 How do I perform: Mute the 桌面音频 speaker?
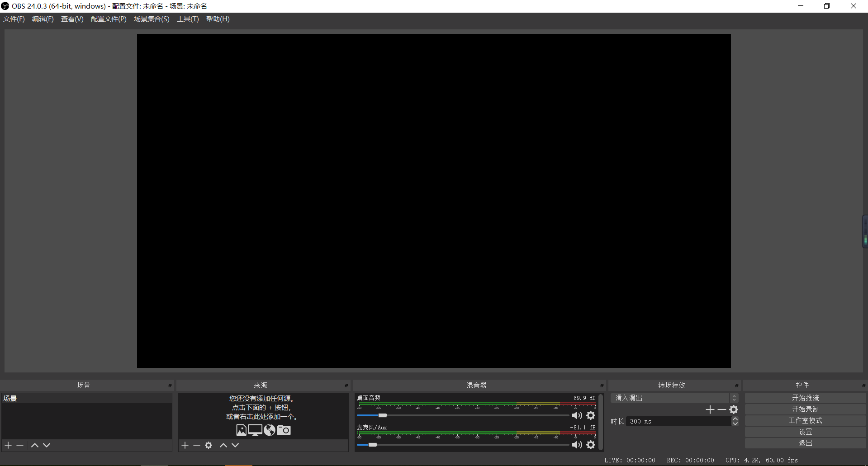click(x=577, y=415)
